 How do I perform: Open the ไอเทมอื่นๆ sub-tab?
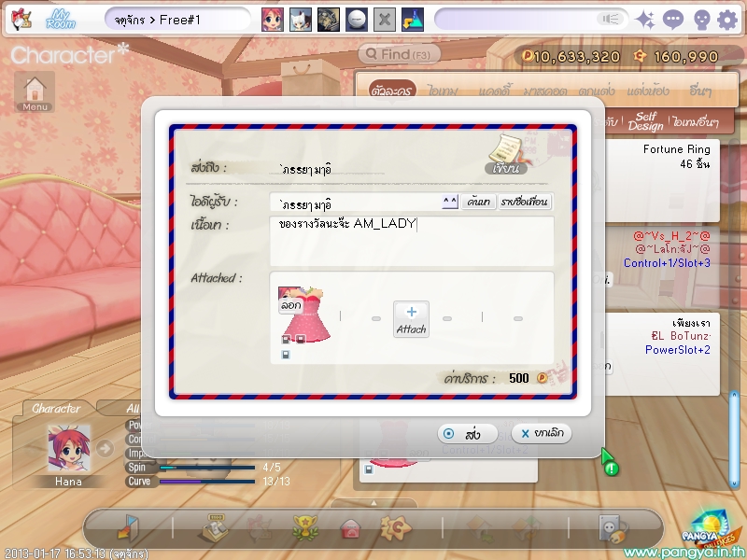[x=696, y=122]
